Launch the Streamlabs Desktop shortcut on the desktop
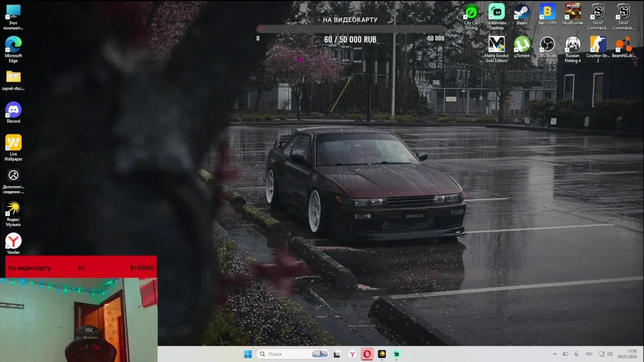The width and height of the screenshot is (644, 362). click(496, 17)
